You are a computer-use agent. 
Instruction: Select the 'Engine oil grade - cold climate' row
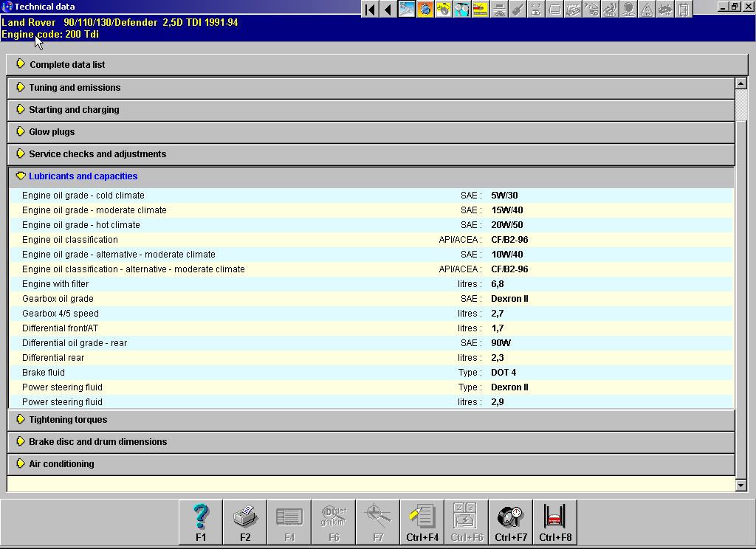tap(371, 196)
